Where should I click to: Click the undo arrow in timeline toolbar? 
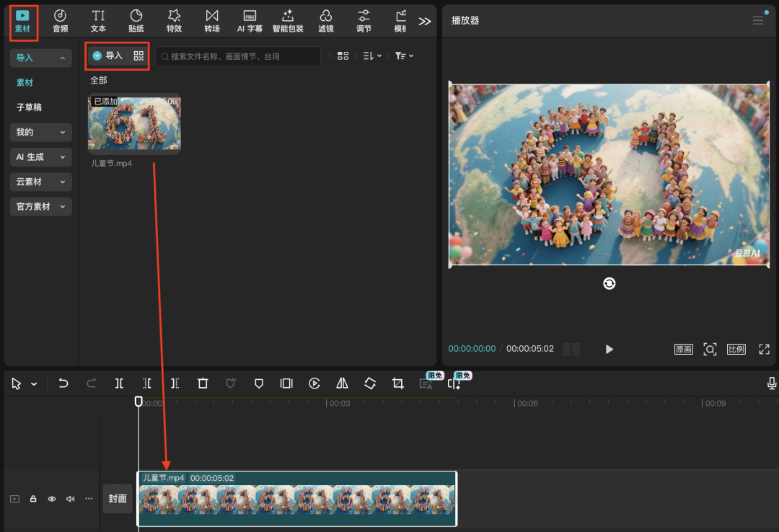63,384
